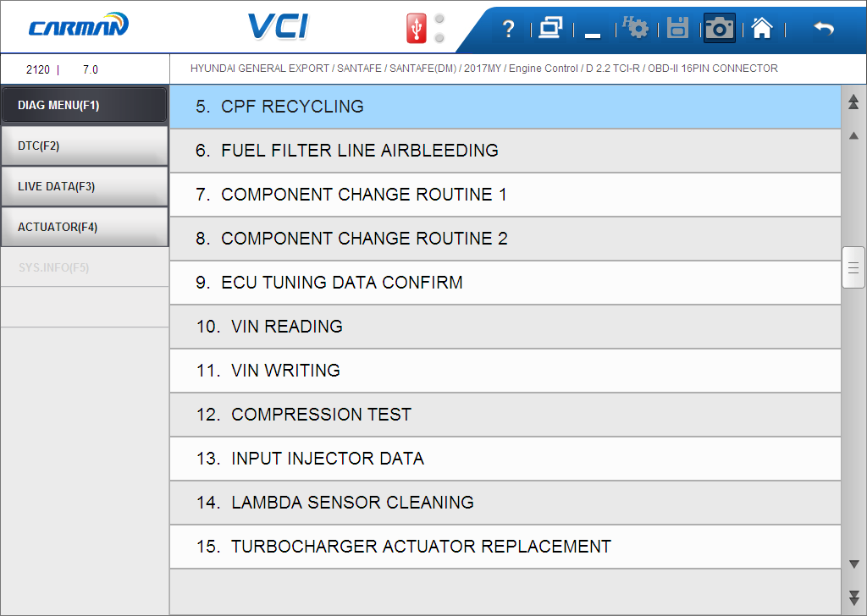
Task: Click the scrollbar thumb handle
Action: pos(853,267)
